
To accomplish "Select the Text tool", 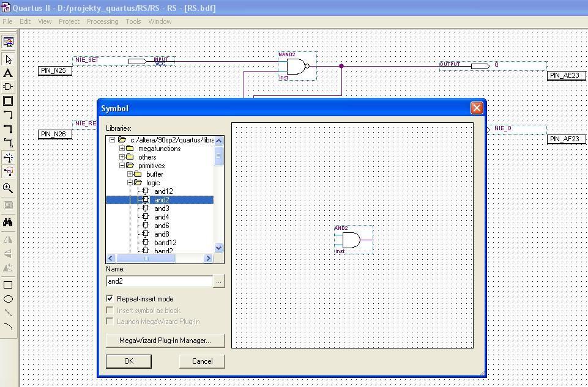I will [8, 73].
